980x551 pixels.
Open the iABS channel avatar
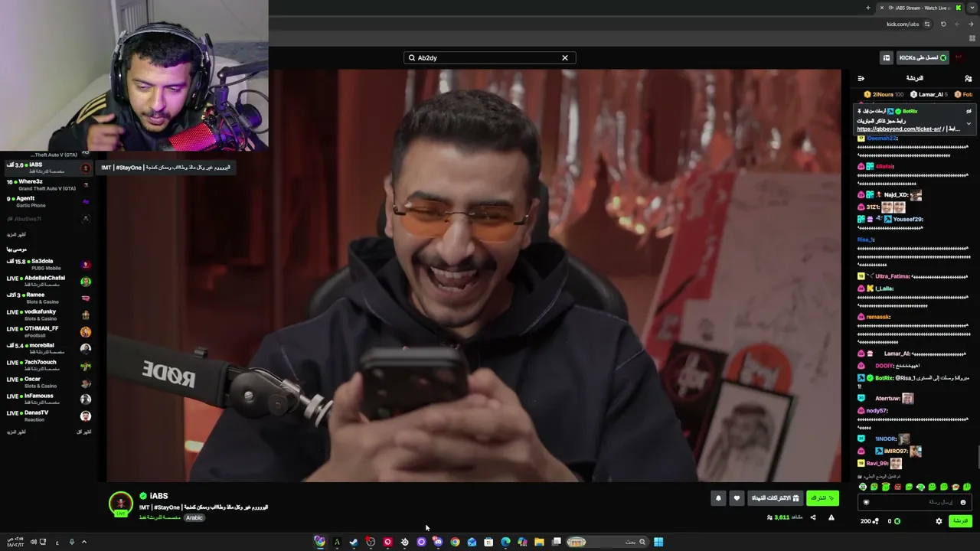pos(120,504)
